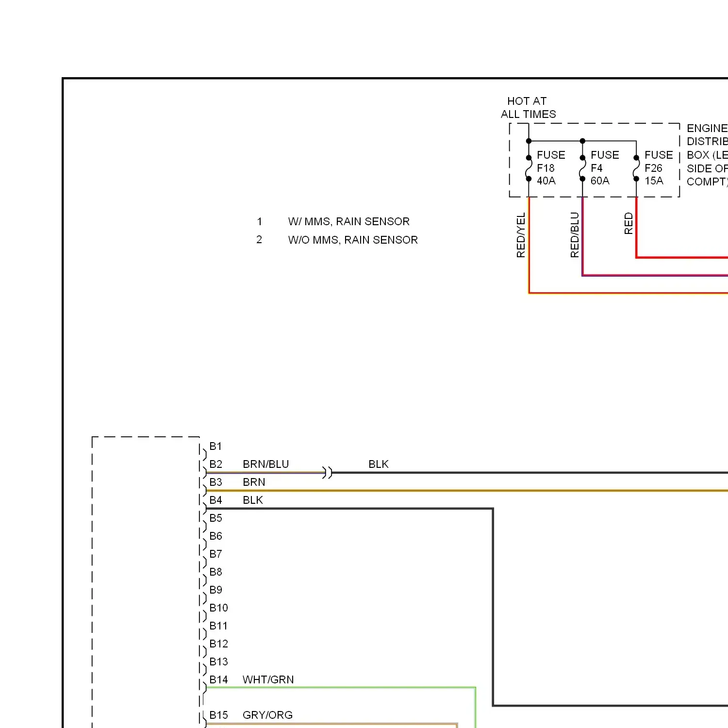Click connector pin B11 label

click(218, 626)
